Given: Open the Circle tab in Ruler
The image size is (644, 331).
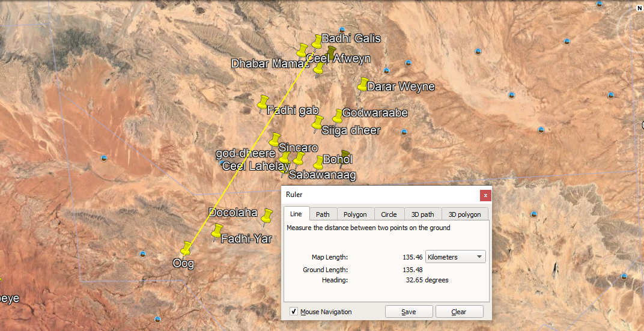Looking at the screenshot, I should (x=389, y=214).
